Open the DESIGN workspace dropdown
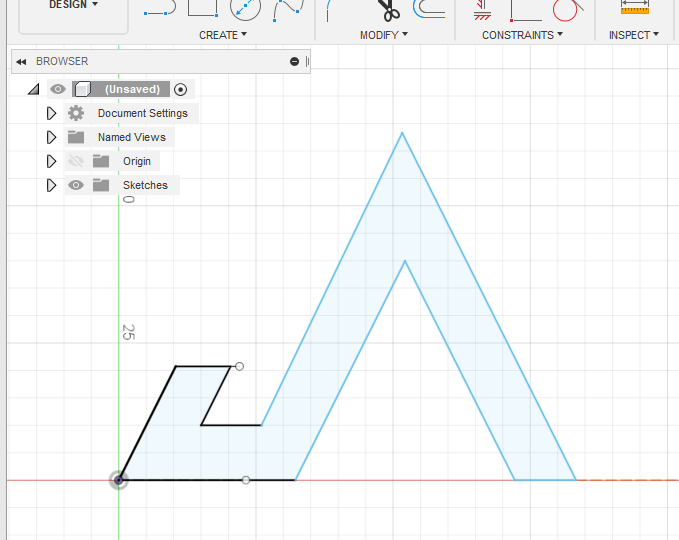Viewport: 679px width, 540px height. (73, 5)
